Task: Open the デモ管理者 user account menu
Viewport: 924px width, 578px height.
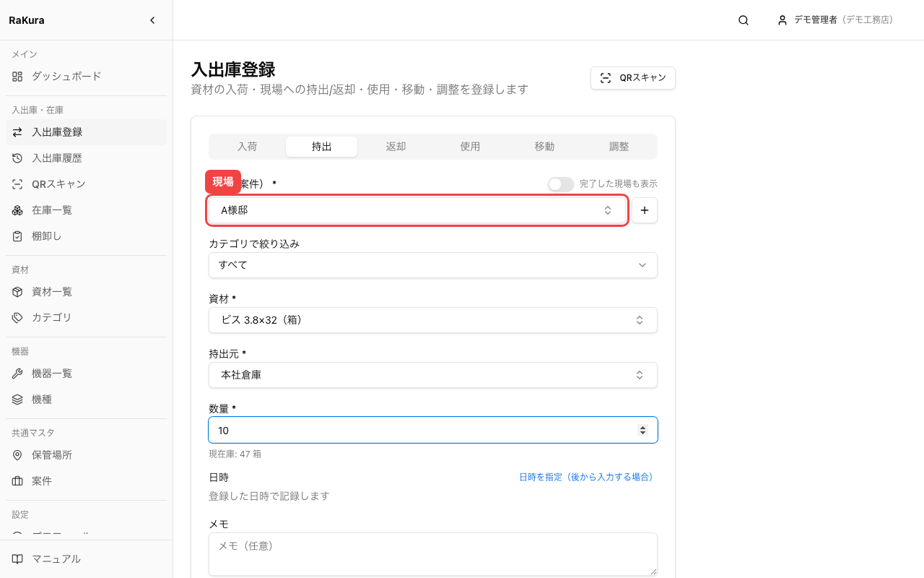Action: [x=835, y=20]
